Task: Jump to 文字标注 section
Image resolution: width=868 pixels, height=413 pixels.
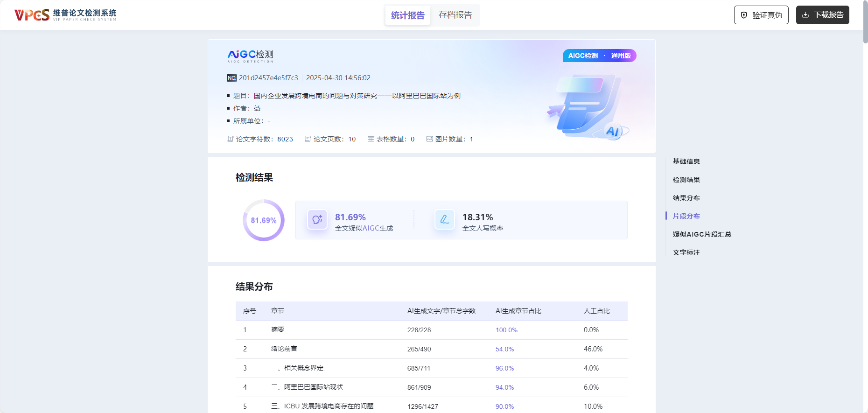Action: pos(686,252)
